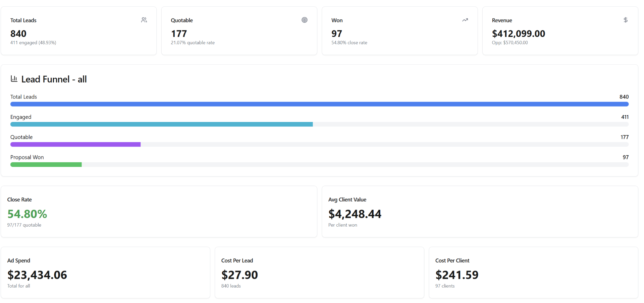Click the trending arrow icon on Won card
Viewport: 644px width, 303px height.
(465, 20)
